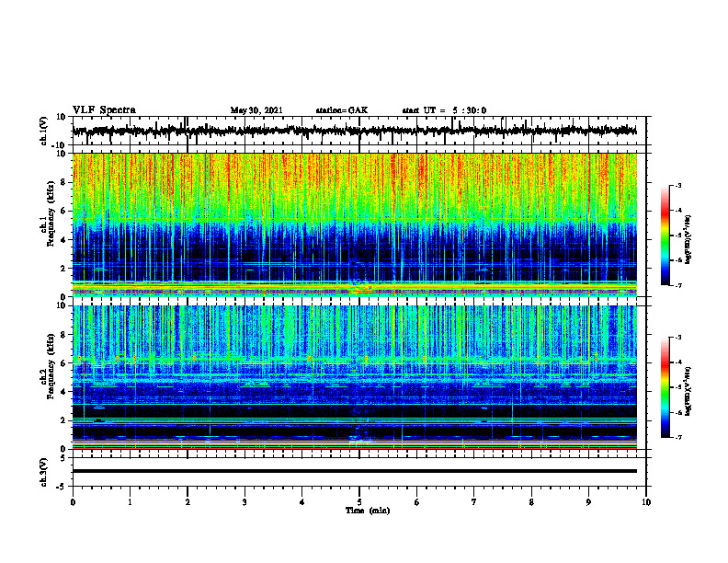This screenshot has height=563, width=728.
Task: Click time axis tick label "0"
Action: click(x=73, y=502)
